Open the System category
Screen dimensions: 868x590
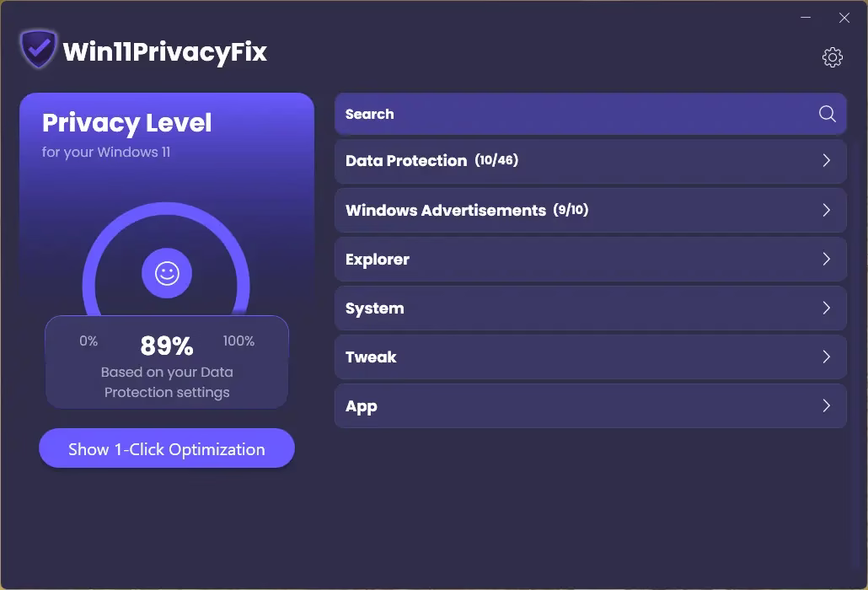[375, 308]
